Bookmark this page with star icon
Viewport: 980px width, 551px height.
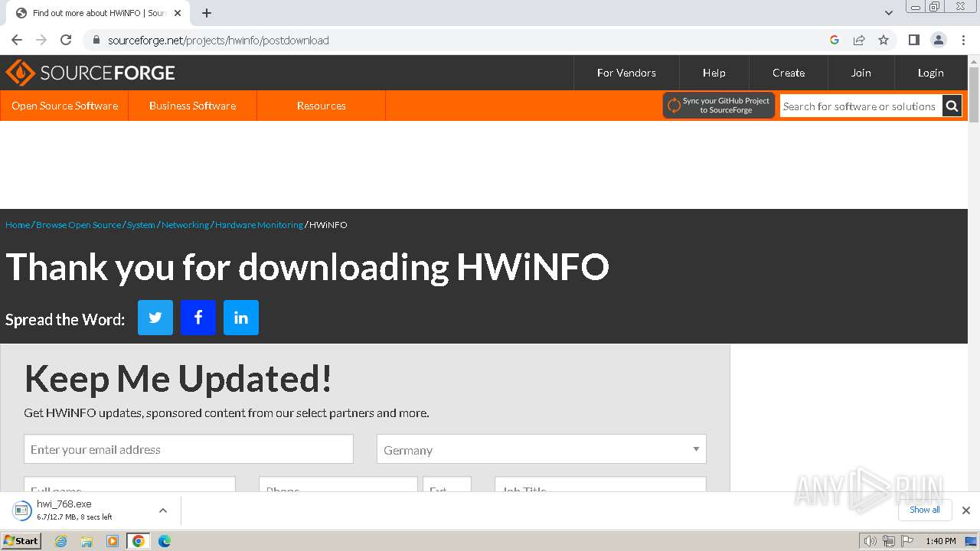pos(884,40)
